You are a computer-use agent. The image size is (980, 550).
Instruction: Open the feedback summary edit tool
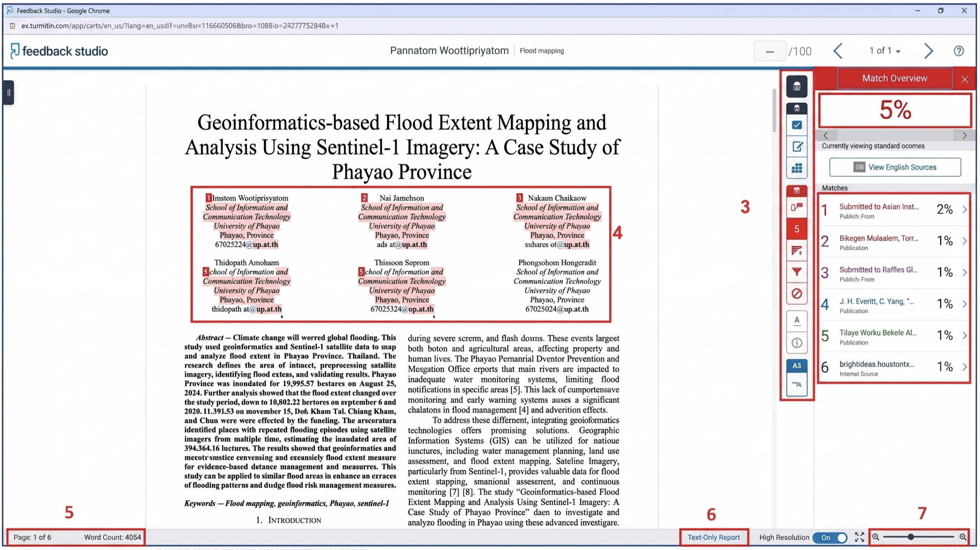click(x=796, y=147)
